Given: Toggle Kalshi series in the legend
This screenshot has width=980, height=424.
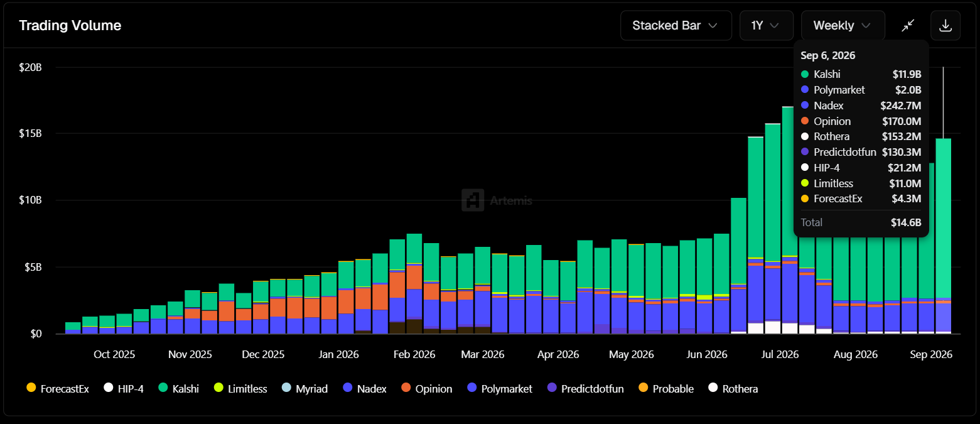Looking at the screenshot, I should tap(178, 389).
